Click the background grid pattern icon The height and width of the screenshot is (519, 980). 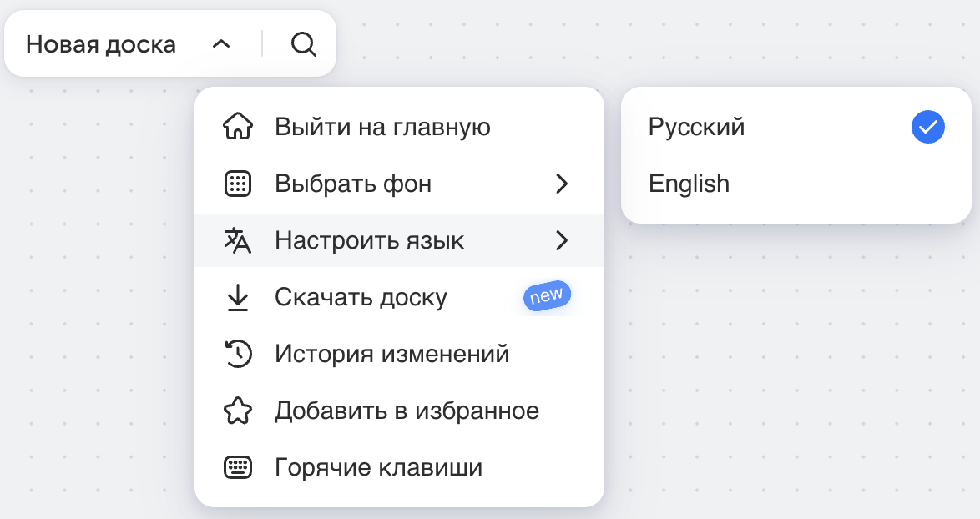click(238, 184)
